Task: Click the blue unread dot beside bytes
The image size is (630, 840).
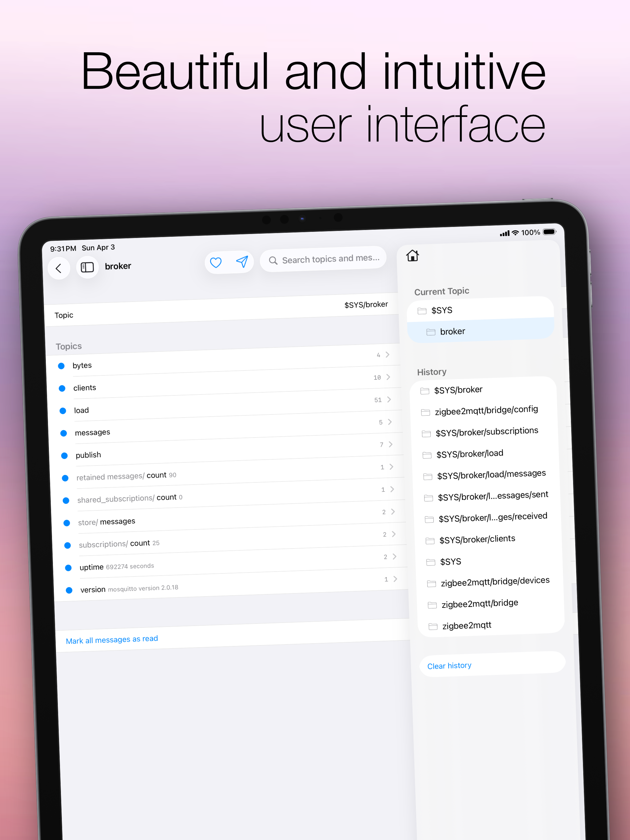Action: [x=61, y=366]
